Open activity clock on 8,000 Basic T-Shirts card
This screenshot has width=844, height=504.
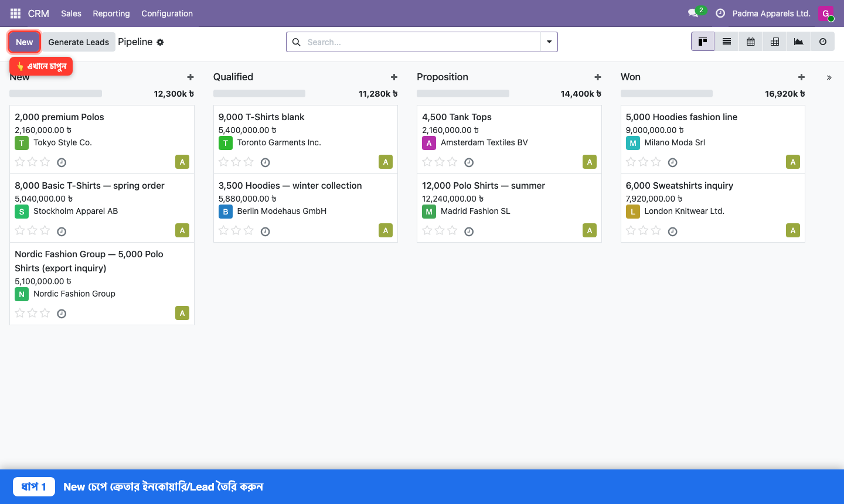click(x=62, y=231)
